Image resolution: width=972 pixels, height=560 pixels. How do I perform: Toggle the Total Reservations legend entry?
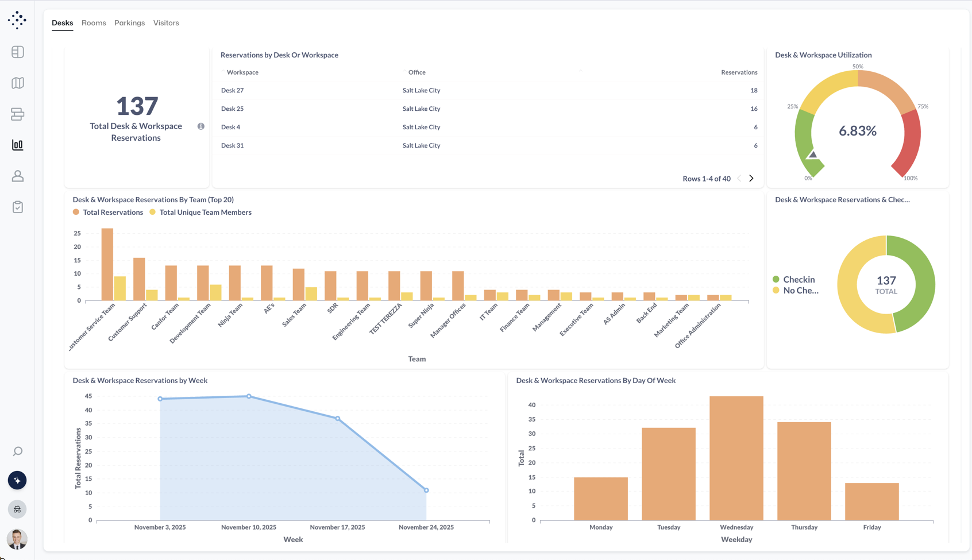tap(108, 212)
